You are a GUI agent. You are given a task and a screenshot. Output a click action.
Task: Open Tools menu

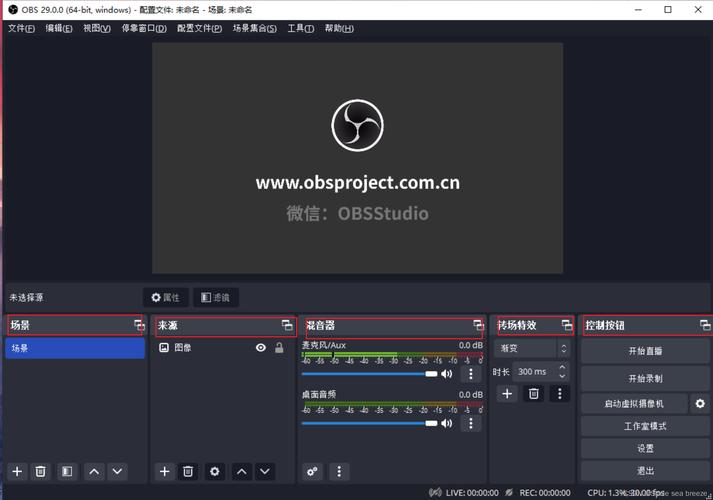click(301, 28)
